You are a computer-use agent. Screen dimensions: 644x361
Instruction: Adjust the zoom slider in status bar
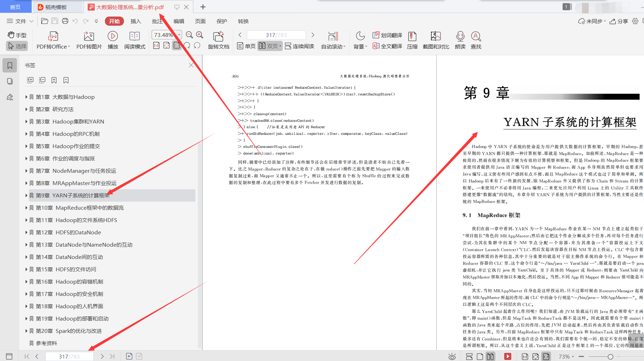click(610, 356)
